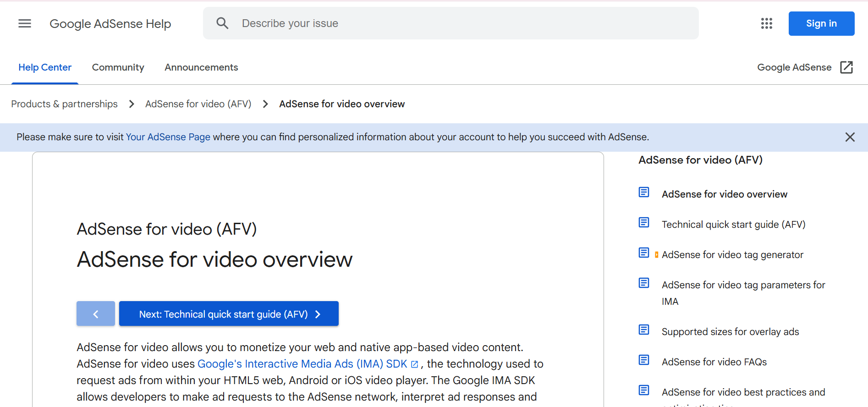Image resolution: width=868 pixels, height=407 pixels.
Task: Click the Google AdSense external link icon
Action: point(846,67)
